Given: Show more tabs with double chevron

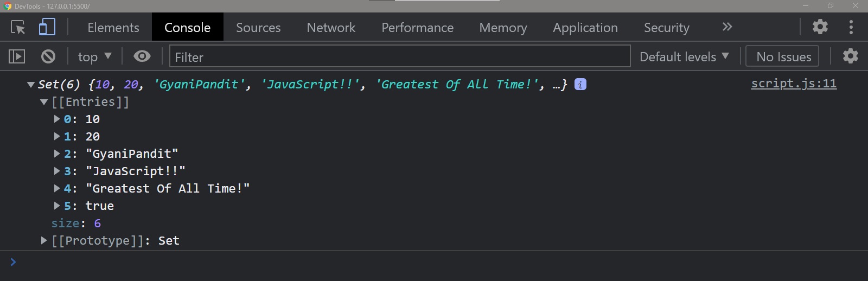Looking at the screenshot, I should coord(727,27).
